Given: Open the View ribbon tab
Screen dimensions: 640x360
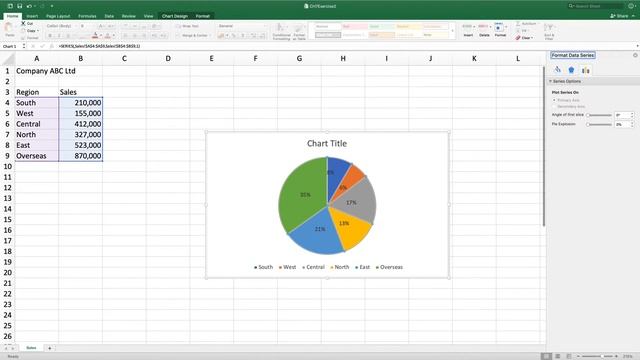Looking at the screenshot, I should [148, 16].
